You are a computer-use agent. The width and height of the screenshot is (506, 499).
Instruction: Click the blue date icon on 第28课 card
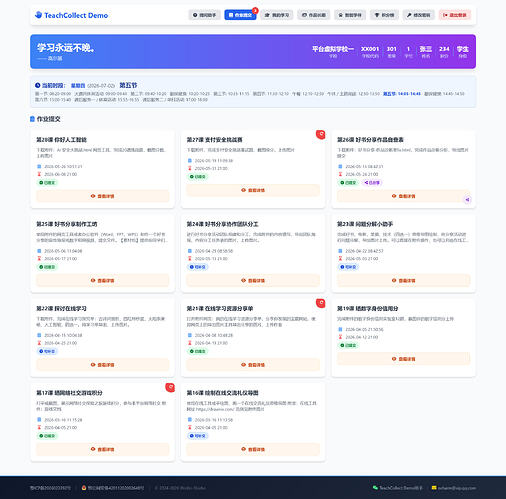(39, 166)
